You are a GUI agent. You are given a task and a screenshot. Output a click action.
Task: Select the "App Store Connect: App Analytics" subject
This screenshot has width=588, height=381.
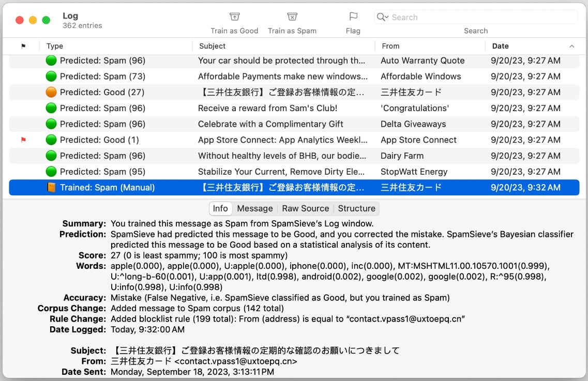click(283, 140)
